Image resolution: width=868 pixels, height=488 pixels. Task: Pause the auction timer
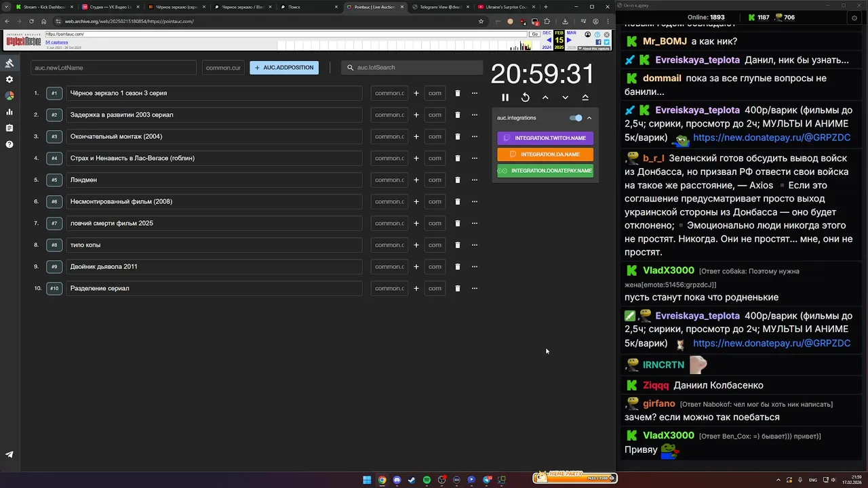[505, 98]
